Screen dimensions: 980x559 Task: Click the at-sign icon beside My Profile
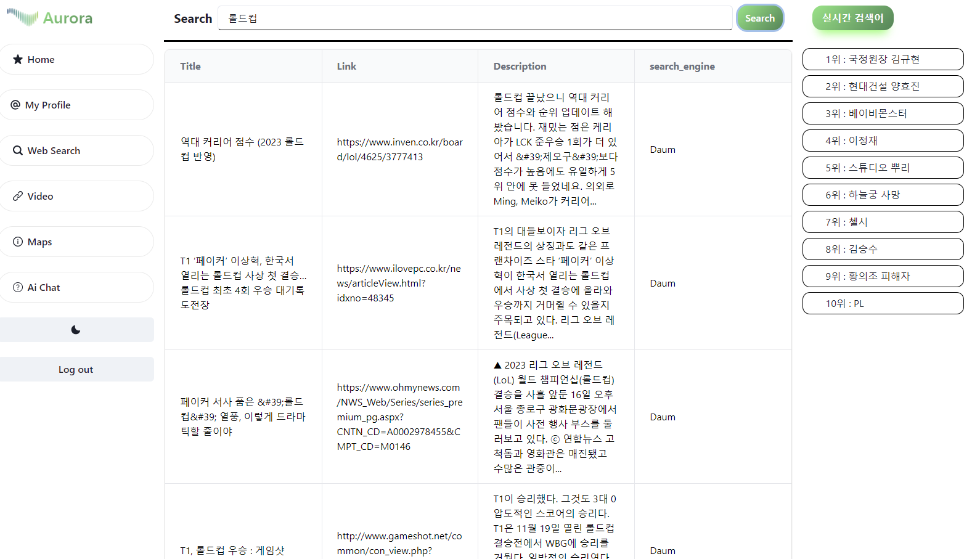[15, 105]
